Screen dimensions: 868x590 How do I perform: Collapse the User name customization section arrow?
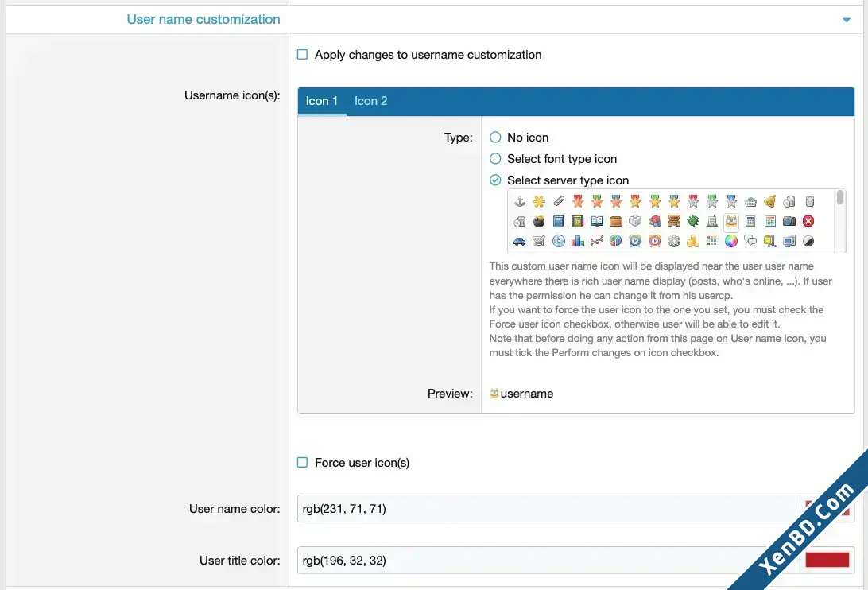tap(846, 20)
